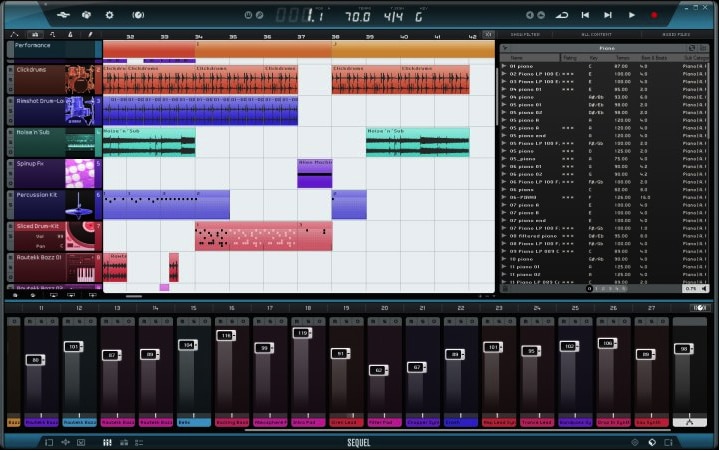Click the Routekk Bazz 01 keyboard thumbnail
The image size is (719, 452).
(x=80, y=268)
